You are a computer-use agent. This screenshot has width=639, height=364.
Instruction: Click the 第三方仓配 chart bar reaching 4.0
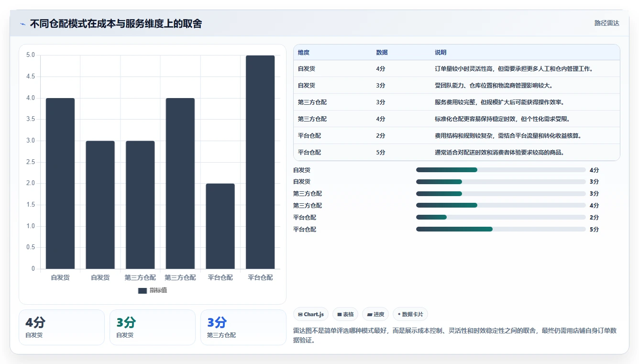pyautogui.click(x=180, y=183)
